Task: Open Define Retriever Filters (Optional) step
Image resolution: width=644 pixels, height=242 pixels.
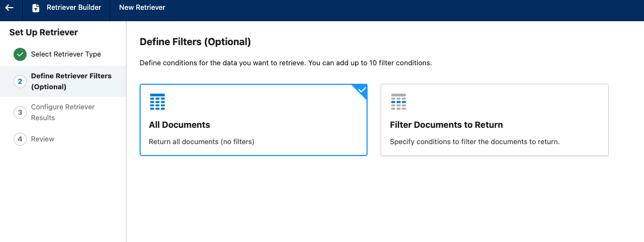Action: (71, 81)
